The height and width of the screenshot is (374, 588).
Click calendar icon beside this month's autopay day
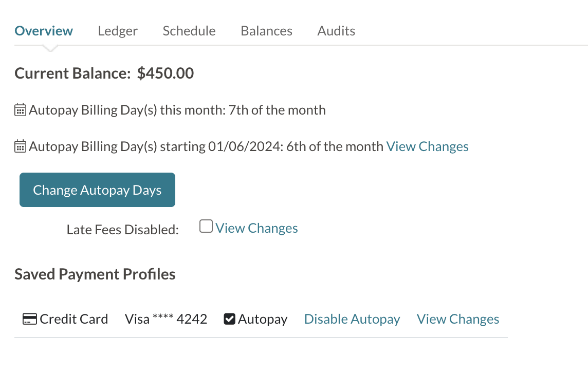pyautogui.click(x=20, y=110)
